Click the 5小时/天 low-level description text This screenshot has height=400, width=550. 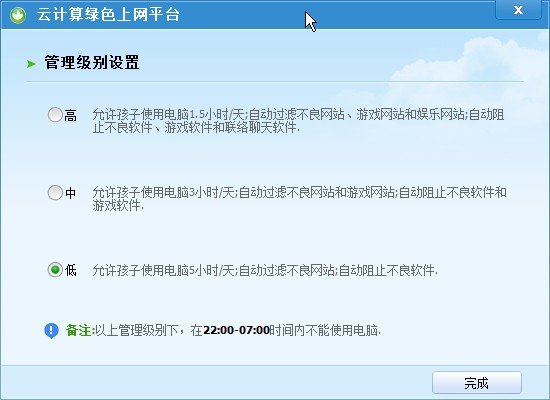[x=265, y=270]
